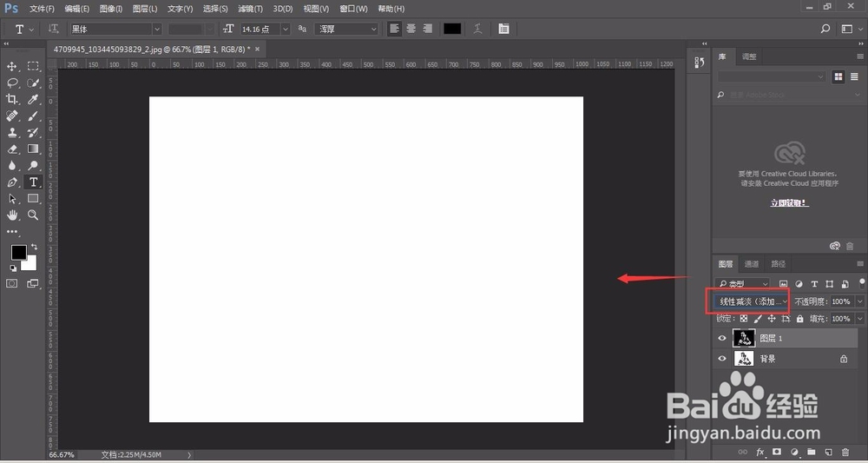Viewport: 868px width, 463px height.
Task: Open the 黑体 font family dropdown
Action: pos(156,29)
